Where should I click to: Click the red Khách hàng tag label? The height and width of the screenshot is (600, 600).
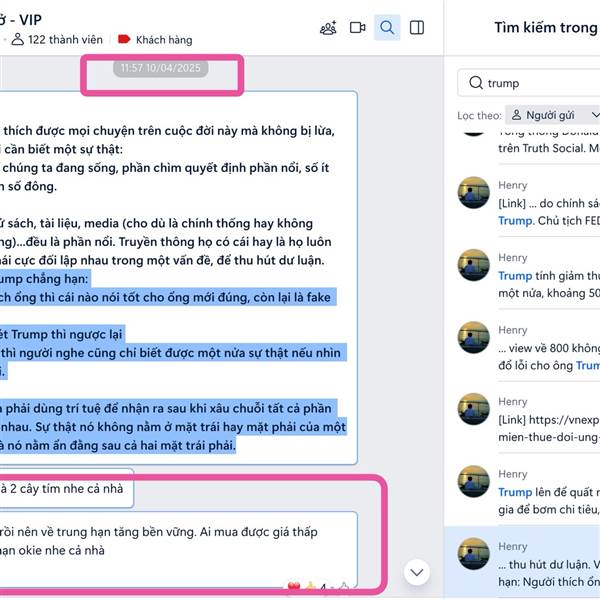(x=155, y=39)
